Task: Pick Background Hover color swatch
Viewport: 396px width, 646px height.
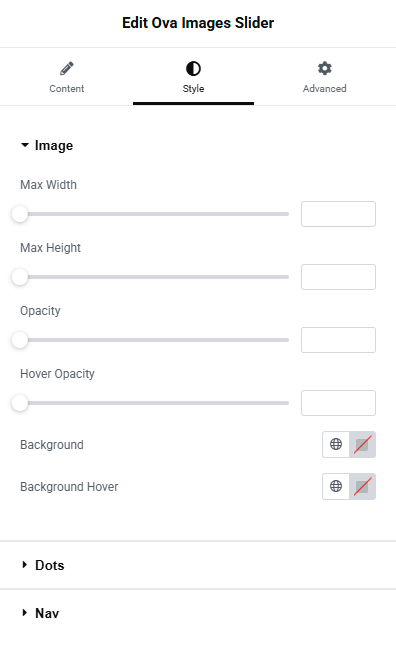Action: (x=362, y=486)
